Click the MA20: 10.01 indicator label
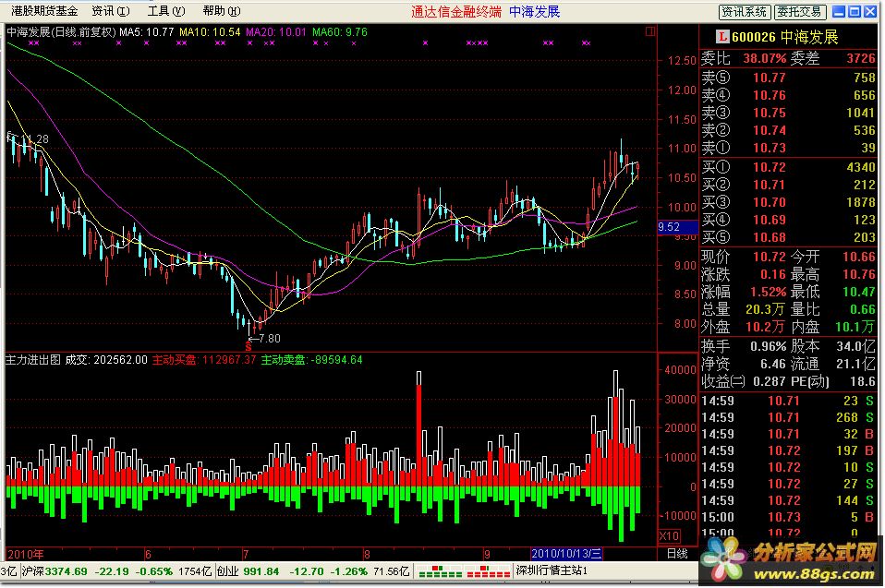 276,32
